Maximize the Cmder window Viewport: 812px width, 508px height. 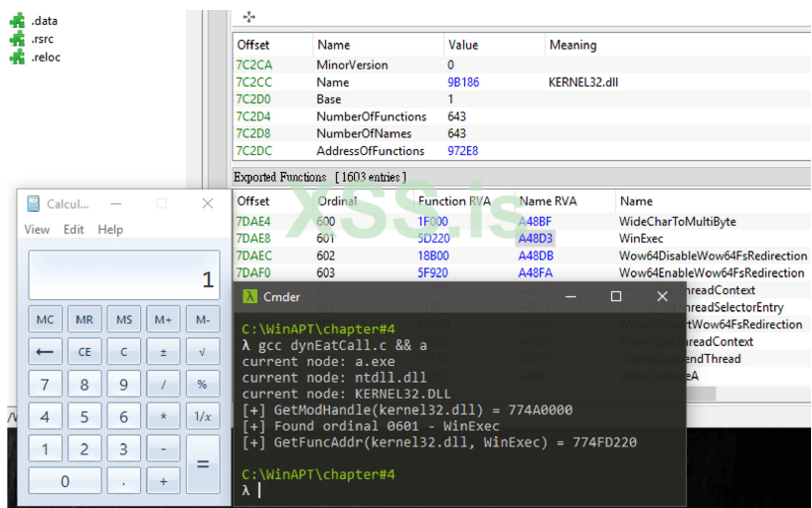(615, 296)
